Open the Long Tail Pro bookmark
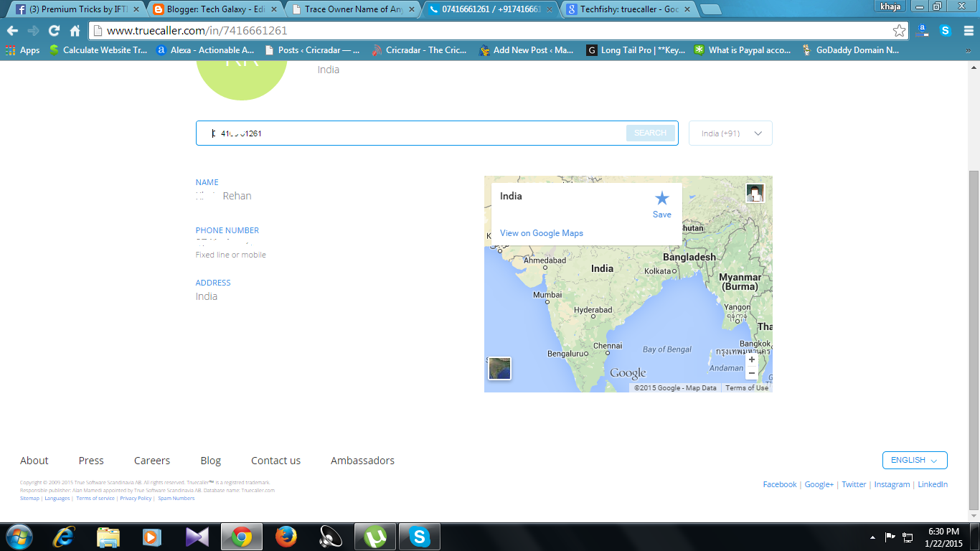Image resolution: width=980 pixels, height=551 pixels. coord(636,50)
